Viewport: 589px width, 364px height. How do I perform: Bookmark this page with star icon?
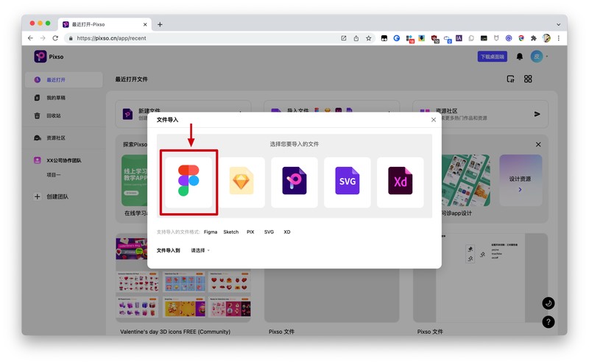point(369,38)
